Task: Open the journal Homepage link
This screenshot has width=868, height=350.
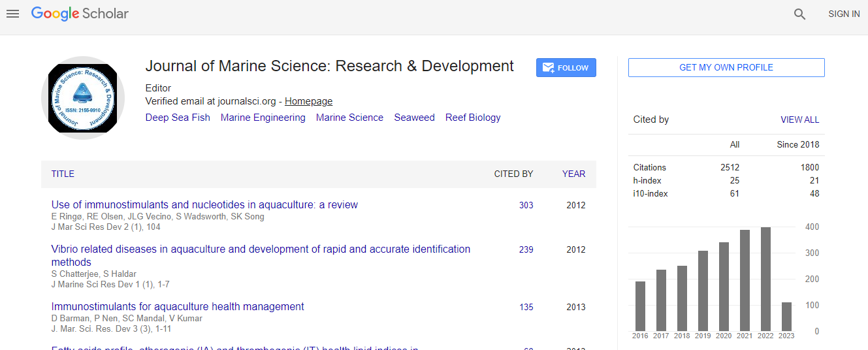Action: coord(308,101)
